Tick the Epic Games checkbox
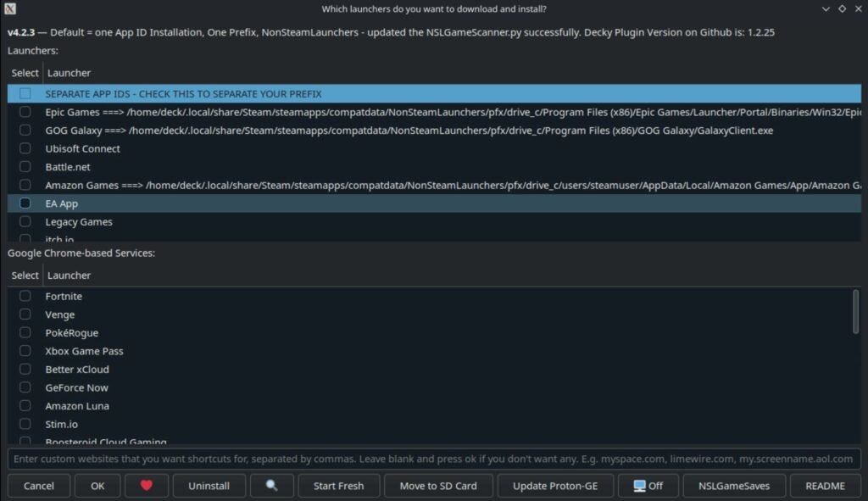Viewport: 868px width, 501px height. 25,112
